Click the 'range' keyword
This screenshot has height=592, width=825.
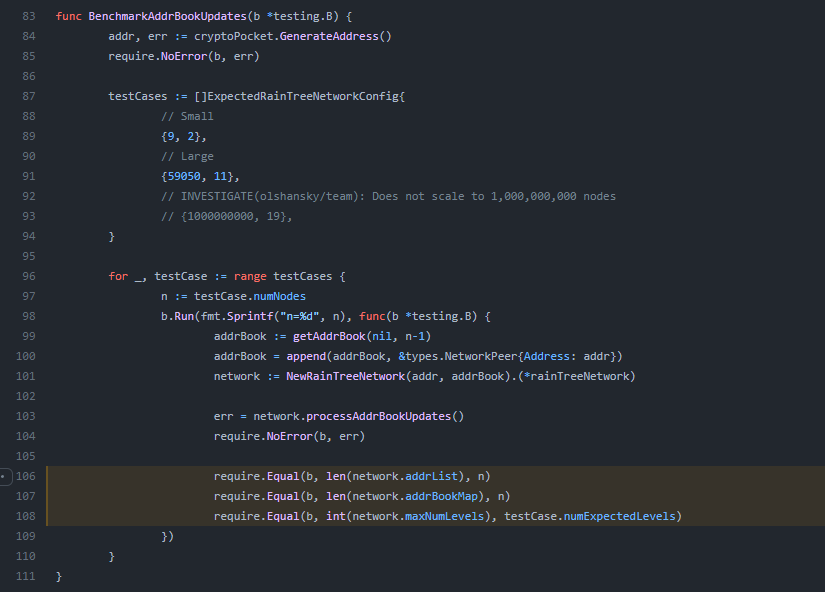[250, 276]
